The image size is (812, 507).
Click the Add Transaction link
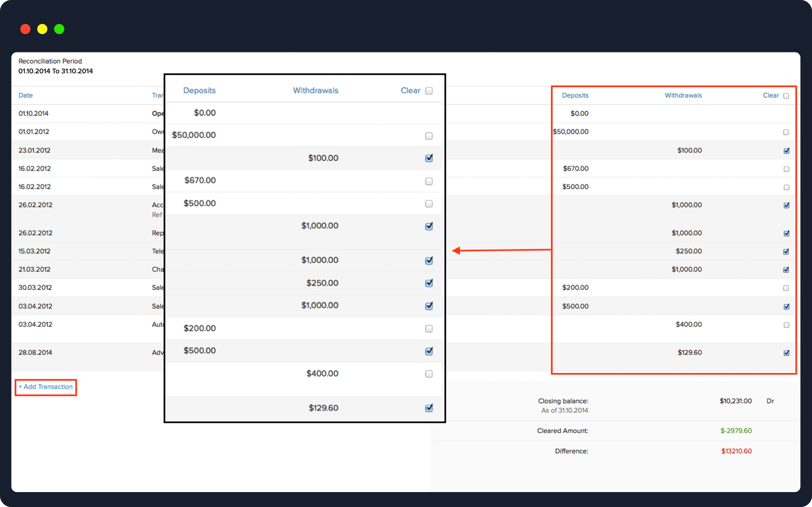(46, 387)
